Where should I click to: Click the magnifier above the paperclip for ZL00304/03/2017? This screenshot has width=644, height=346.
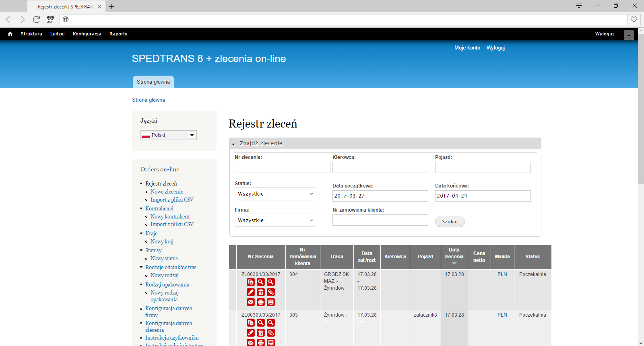[x=271, y=282]
